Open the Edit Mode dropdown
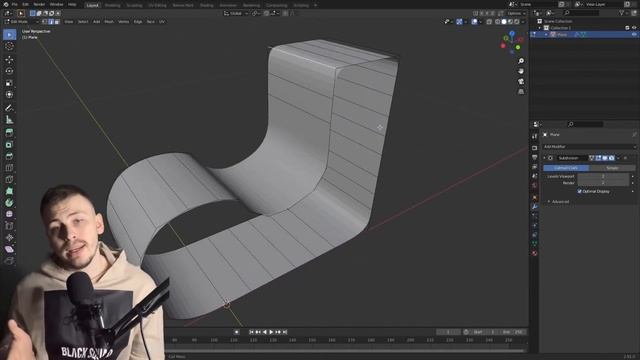Viewport: 640px width, 360px height. click(21, 22)
